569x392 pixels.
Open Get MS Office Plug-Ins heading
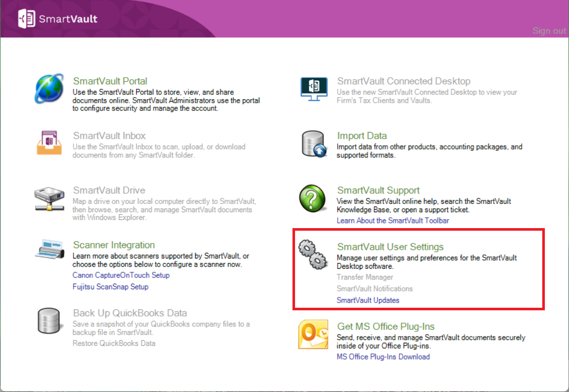[x=386, y=326]
